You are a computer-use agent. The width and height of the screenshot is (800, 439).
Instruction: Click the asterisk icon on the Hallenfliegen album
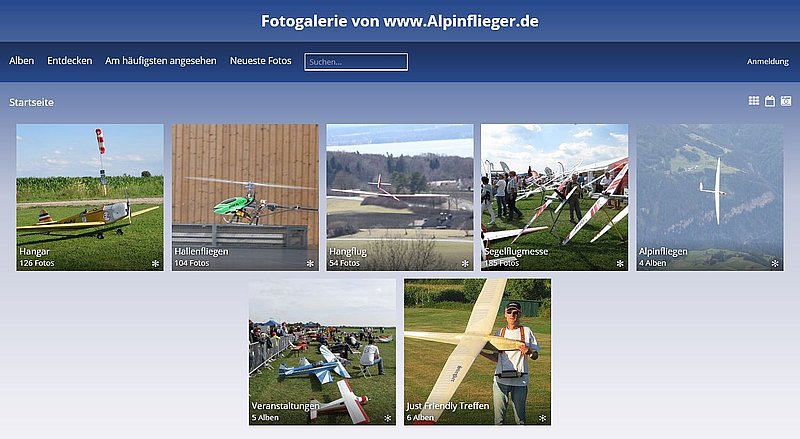pos(310,263)
